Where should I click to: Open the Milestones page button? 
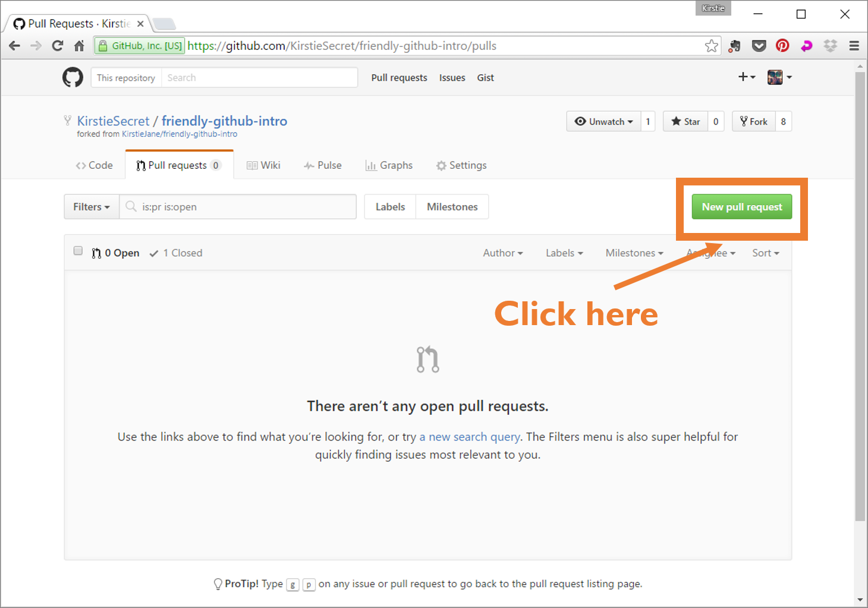[x=452, y=207]
